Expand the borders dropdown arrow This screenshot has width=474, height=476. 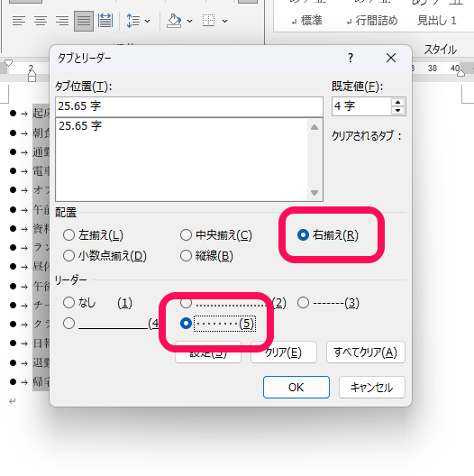(225, 21)
